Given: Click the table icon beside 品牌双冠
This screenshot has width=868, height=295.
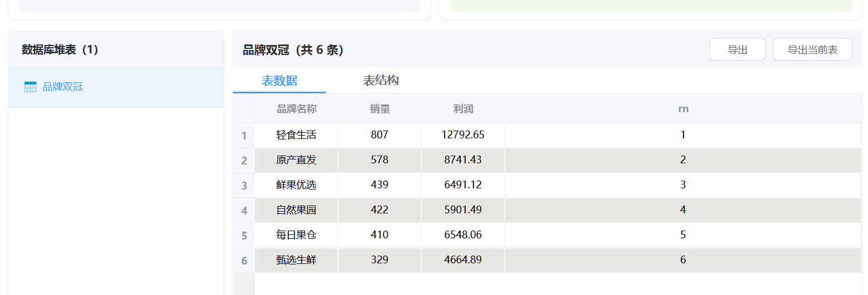Looking at the screenshot, I should click(x=30, y=87).
